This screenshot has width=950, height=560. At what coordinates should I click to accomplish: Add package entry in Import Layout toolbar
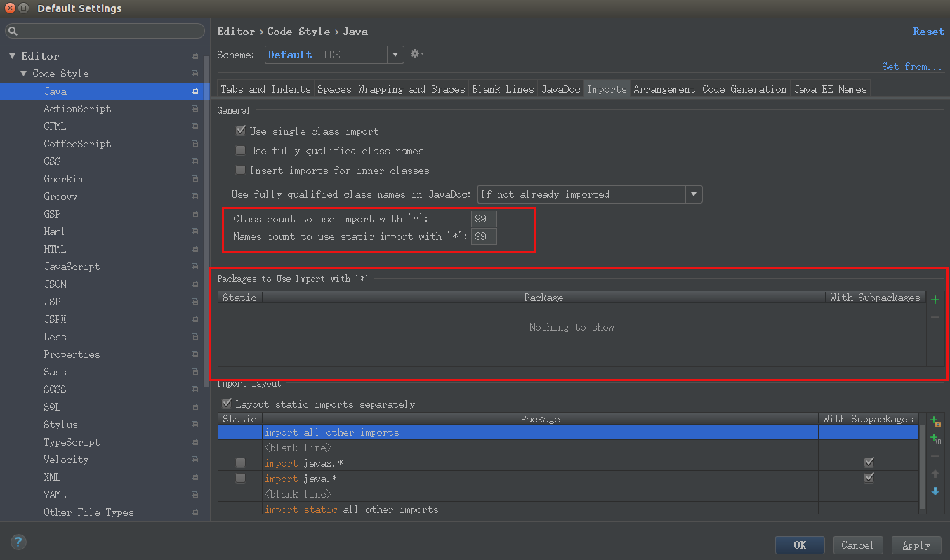(935, 421)
